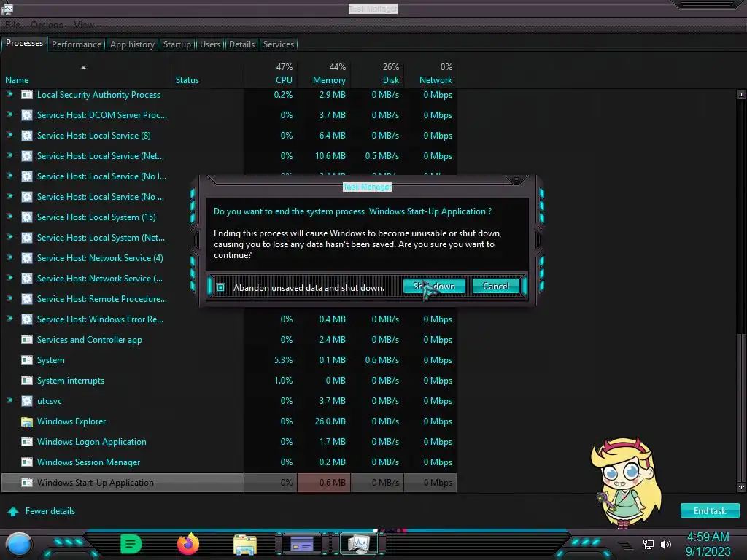Open the Users tab

[x=210, y=44]
